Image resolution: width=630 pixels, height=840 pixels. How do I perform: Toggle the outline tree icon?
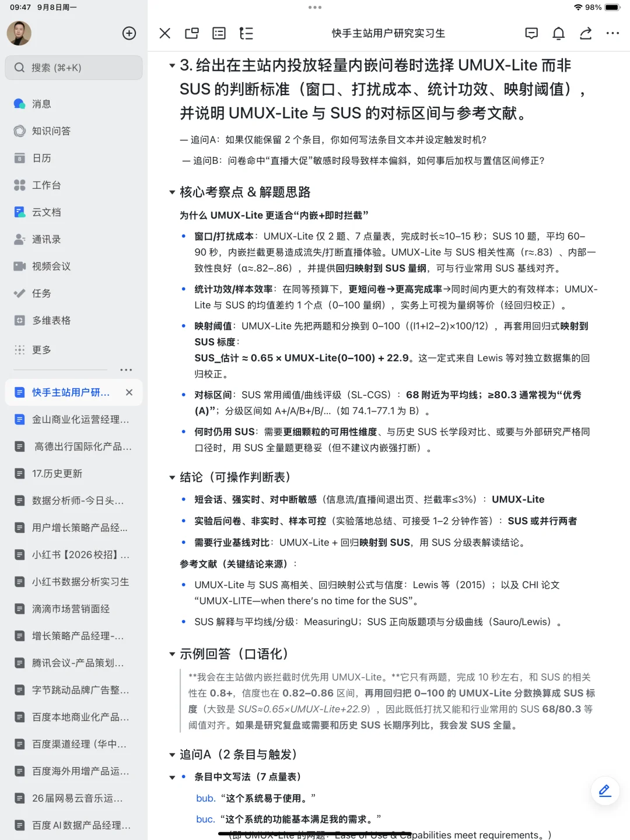point(246,33)
